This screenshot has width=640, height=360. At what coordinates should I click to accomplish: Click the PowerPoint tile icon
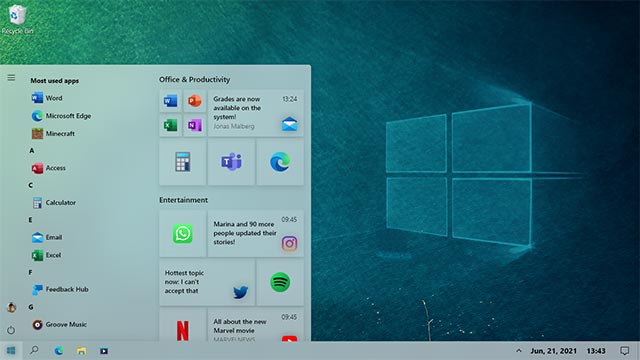click(x=195, y=101)
